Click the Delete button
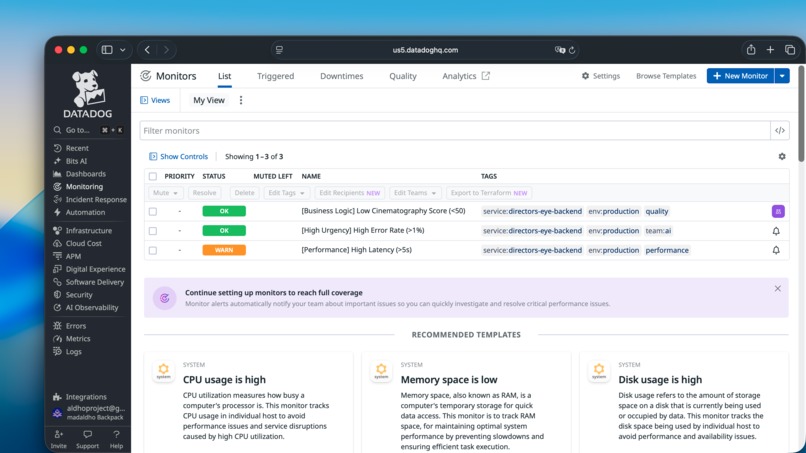Viewport: 806px width, 453px height. (244, 193)
